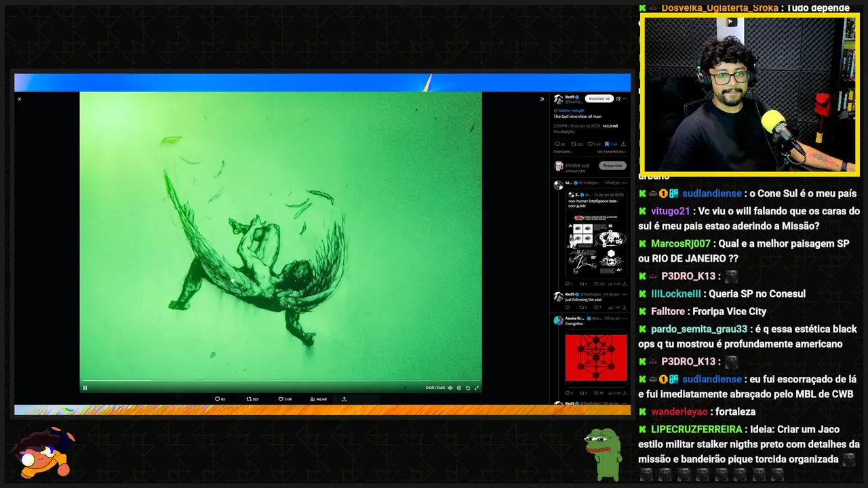Image resolution: width=868 pixels, height=488 pixels.
Task: Share the Evangelion reply
Action: 625,393
